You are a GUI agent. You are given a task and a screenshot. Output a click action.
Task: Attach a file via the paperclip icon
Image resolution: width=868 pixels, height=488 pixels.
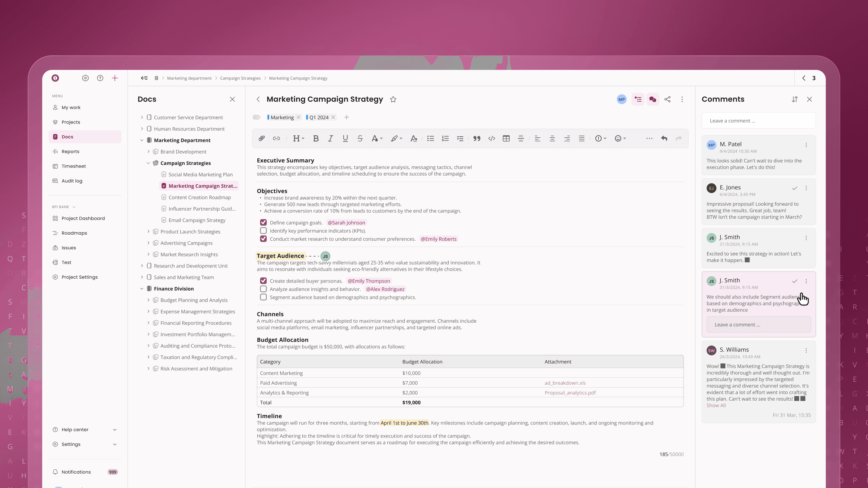pyautogui.click(x=262, y=139)
